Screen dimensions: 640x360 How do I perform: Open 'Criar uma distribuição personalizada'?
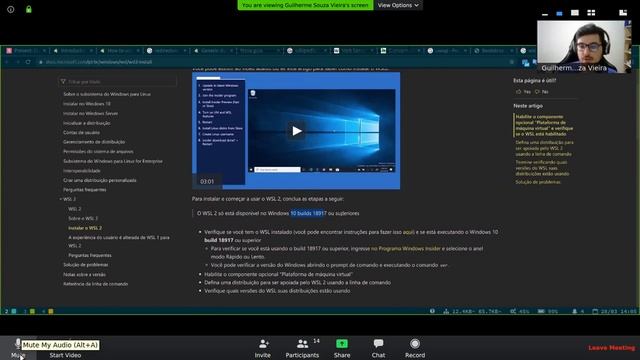pos(100,180)
